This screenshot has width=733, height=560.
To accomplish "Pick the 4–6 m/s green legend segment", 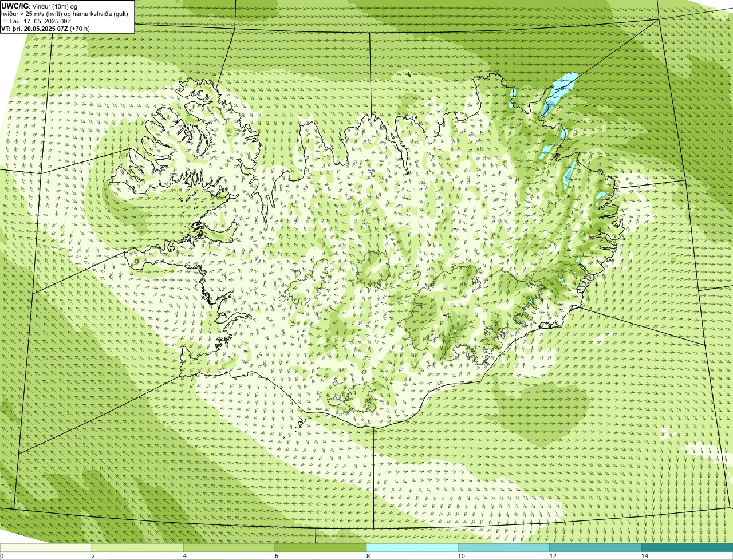I will tap(229, 547).
